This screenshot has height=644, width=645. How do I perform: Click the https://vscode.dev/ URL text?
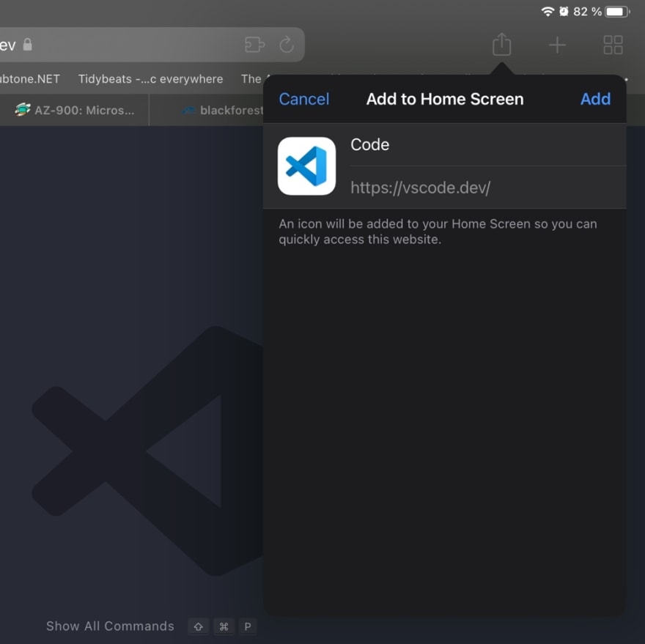point(421,188)
